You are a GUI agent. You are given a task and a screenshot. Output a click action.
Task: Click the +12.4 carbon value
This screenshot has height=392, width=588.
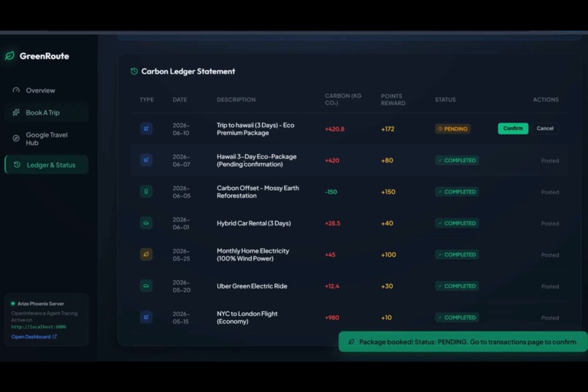(332, 286)
